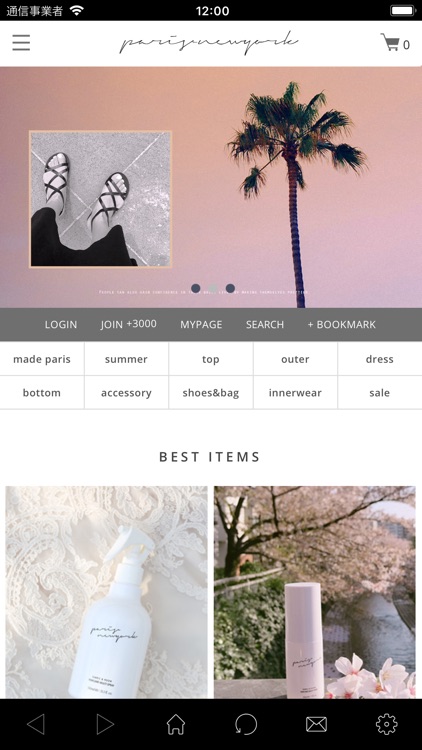Click JOIN +3000 link
The width and height of the screenshot is (422, 750).
[128, 324]
